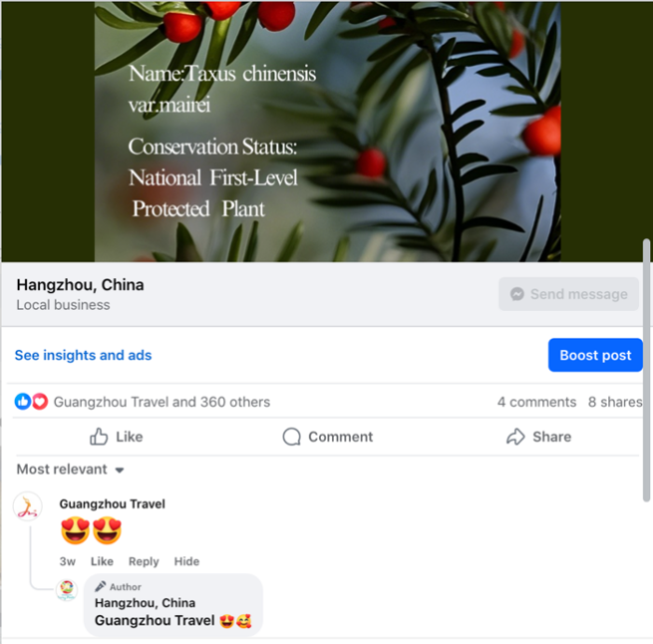Screen dimensions: 653x644
Task: Open the Taxus chinensis post image
Action: click(x=327, y=131)
